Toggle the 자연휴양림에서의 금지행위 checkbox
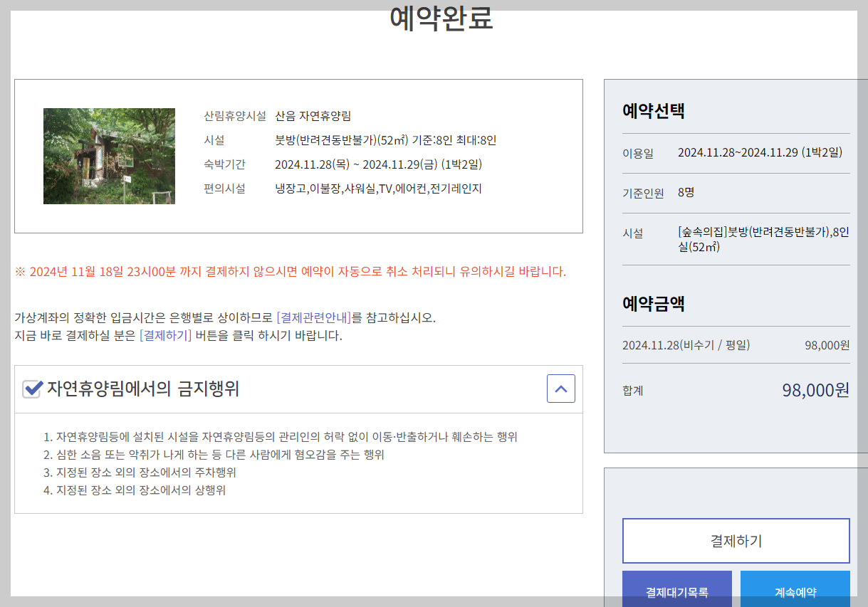868x607 pixels. [32, 389]
